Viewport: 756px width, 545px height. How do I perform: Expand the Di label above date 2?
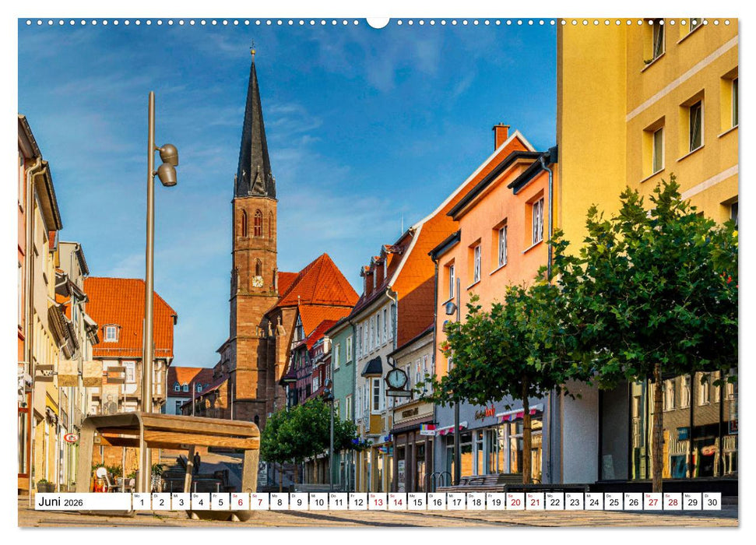(x=156, y=494)
